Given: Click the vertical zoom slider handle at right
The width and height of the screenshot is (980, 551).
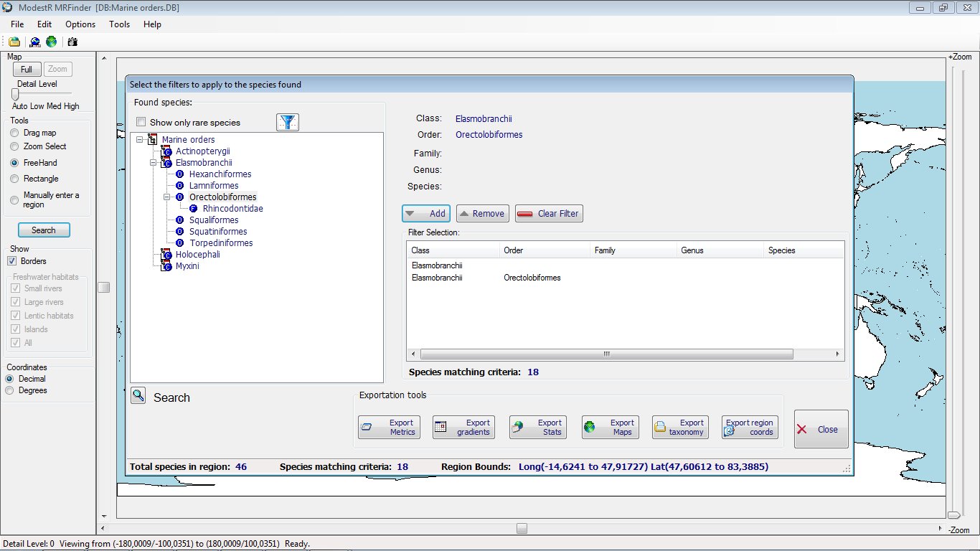Looking at the screenshot, I should [x=953, y=514].
